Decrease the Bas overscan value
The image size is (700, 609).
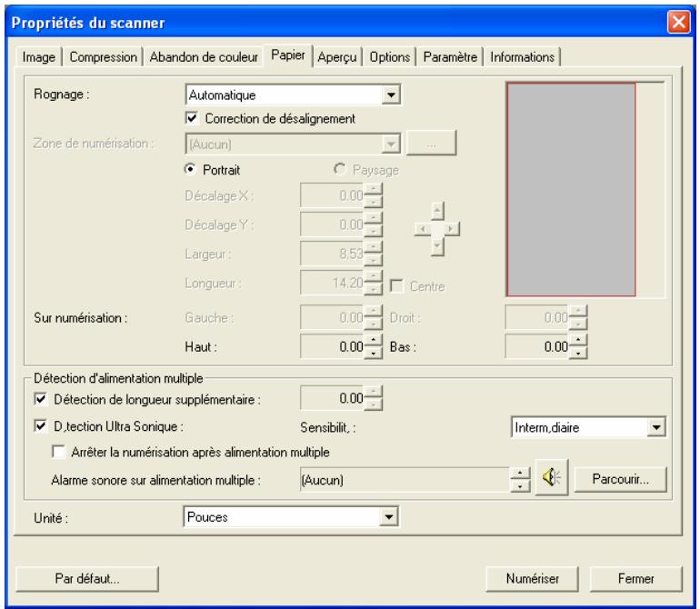pyautogui.click(x=578, y=353)
